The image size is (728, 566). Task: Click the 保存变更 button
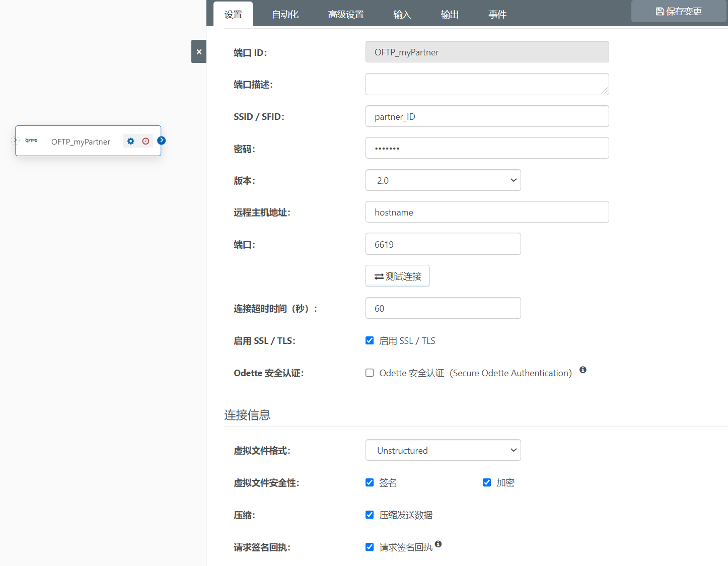coord(678,12)
